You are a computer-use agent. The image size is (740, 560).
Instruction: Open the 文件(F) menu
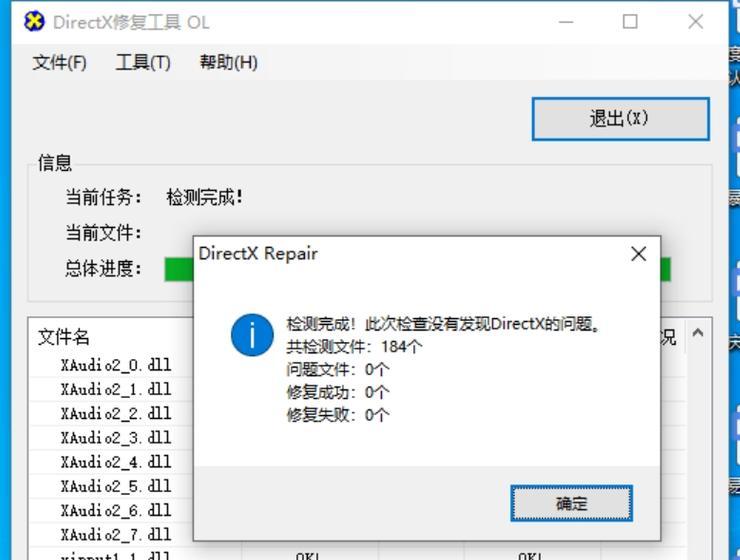point(59,62)
